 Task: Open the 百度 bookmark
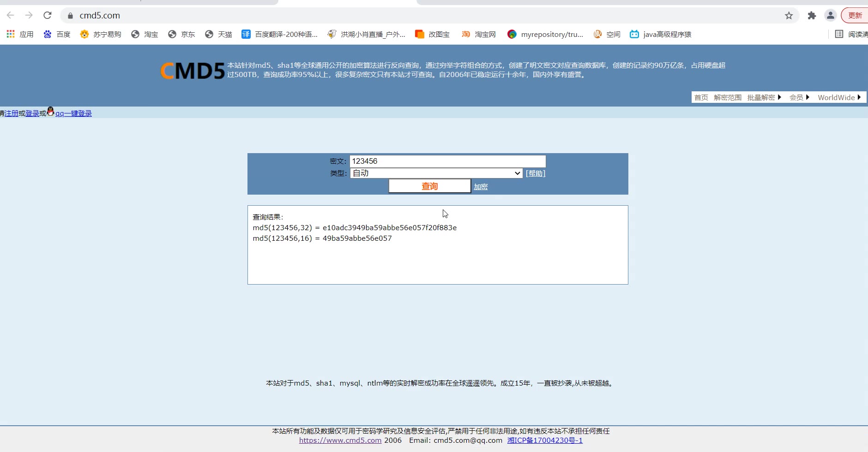tap(57, 34)
